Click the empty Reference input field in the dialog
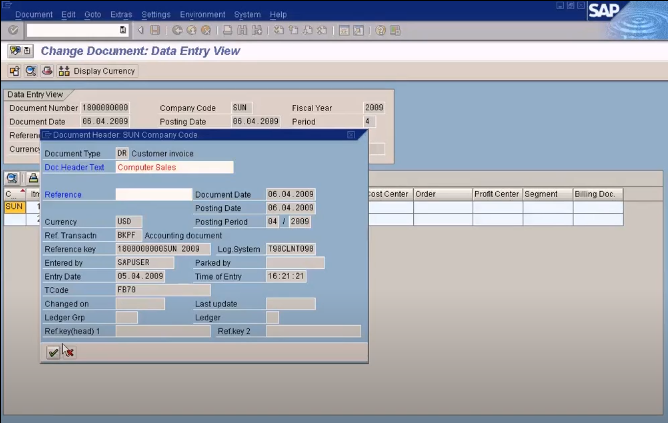This screenshot has height=423, width=668. (154, 194)
